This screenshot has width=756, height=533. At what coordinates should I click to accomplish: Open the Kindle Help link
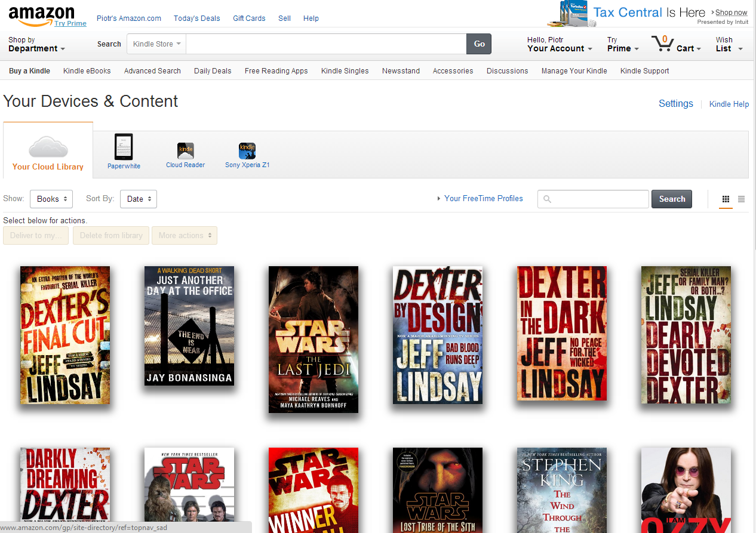[x=729, y=104]
